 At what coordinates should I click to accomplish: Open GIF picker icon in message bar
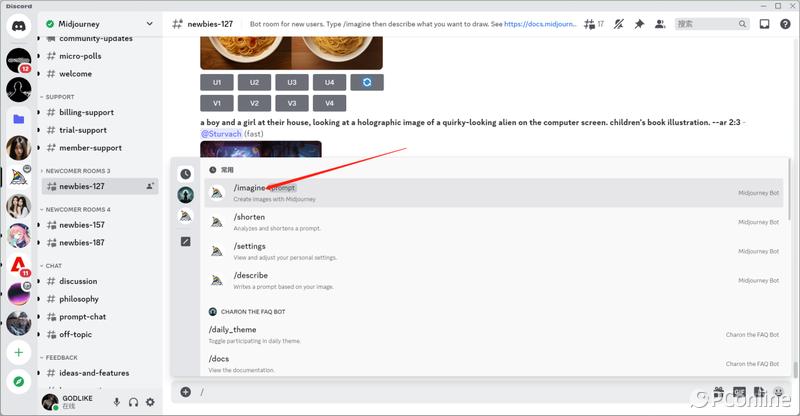(x=739, y=391)
